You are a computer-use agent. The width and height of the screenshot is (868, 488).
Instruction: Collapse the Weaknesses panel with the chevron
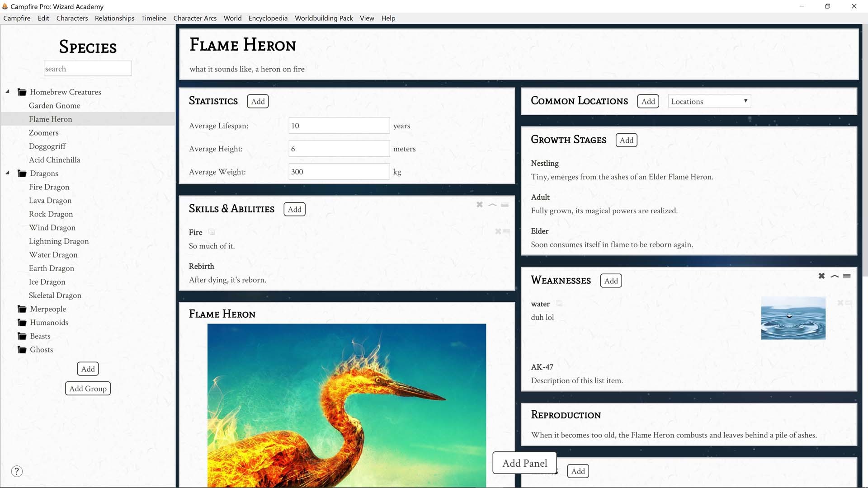click(x=834, y=276)
